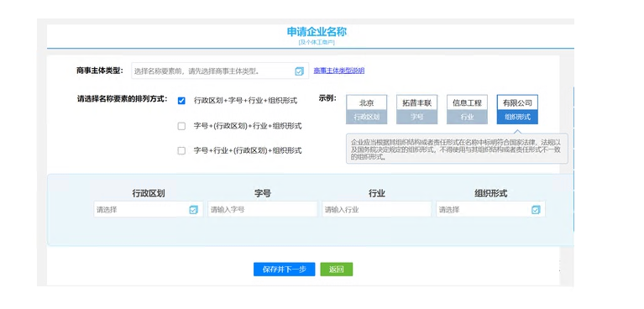Click the 行业 column heading
Viewport: 644px width, 309px height.
pos(377,193)
